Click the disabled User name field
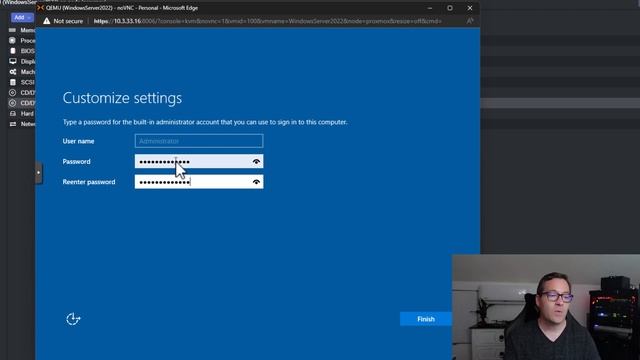Viewport: 640px width, 360px height. [x=199, y=141]
